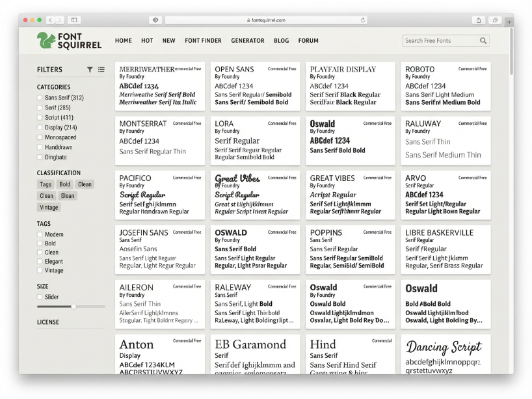The height and width of the screenshot is (399, 532).
Task: Open the Aileron font card
Action: click(x=160, y=304)
